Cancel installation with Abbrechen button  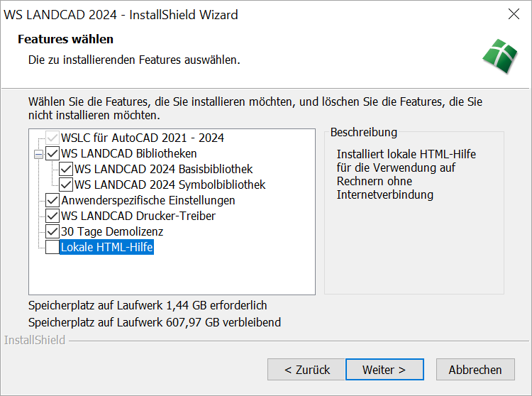(x=475, y=370)
